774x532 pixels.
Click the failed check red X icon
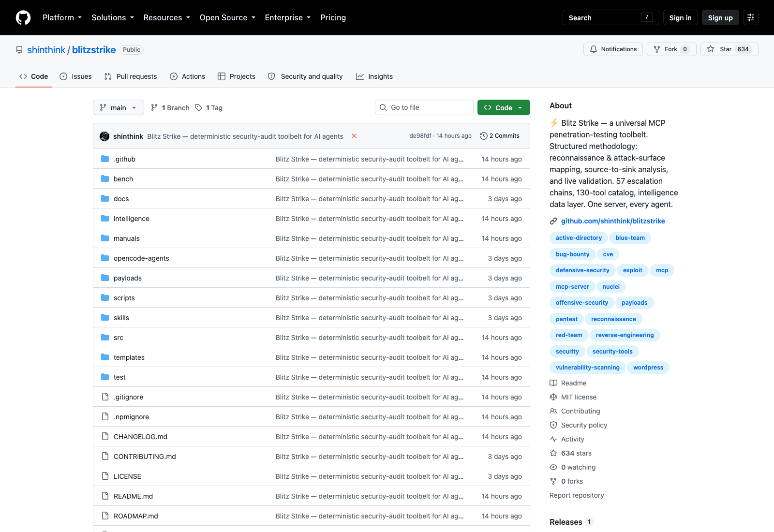click(354, 136)
